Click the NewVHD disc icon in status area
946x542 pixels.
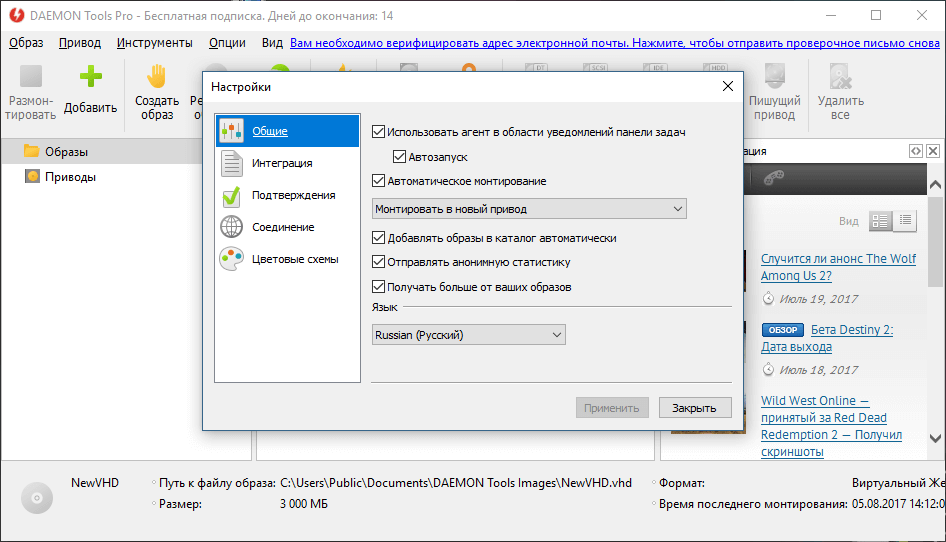point(37,498)
